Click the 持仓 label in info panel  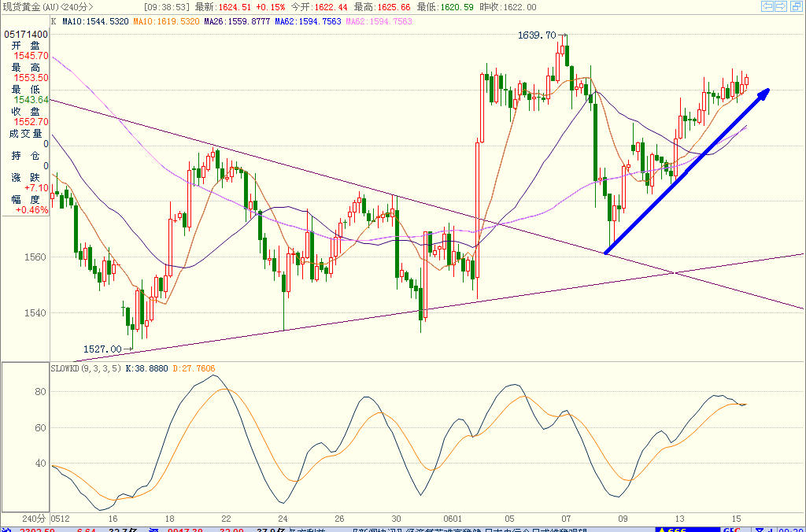click(26, 155)
